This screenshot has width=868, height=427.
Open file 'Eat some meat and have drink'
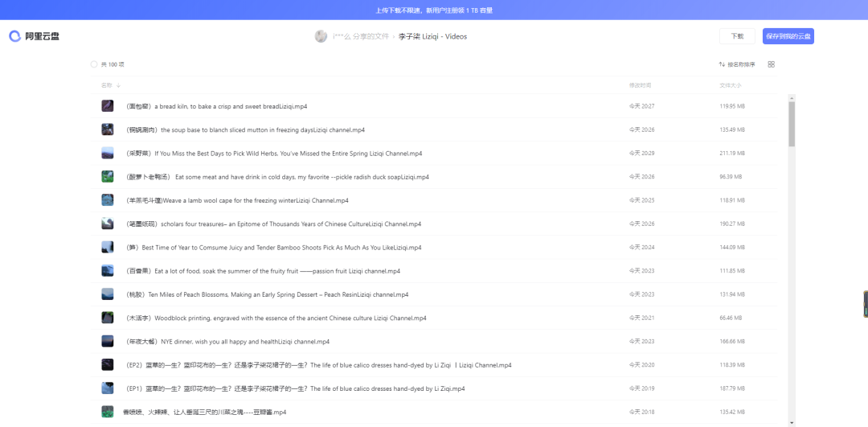point(276,177)
